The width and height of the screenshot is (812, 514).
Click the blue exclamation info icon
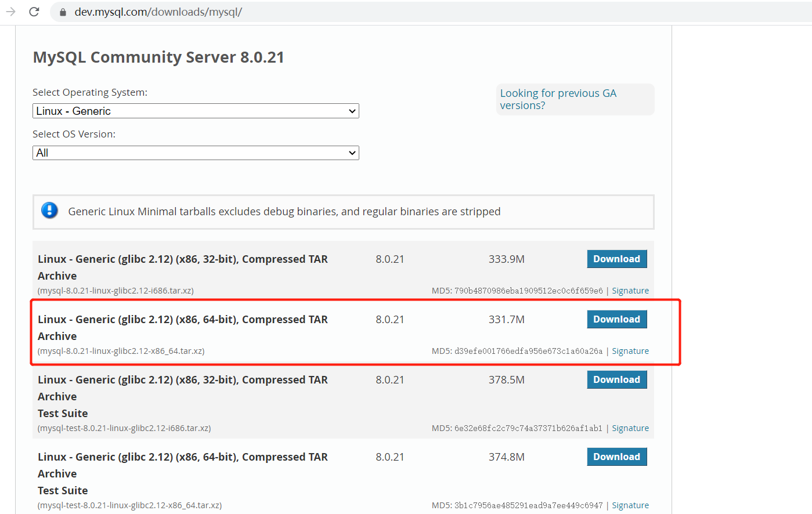[x=49, y=210]
